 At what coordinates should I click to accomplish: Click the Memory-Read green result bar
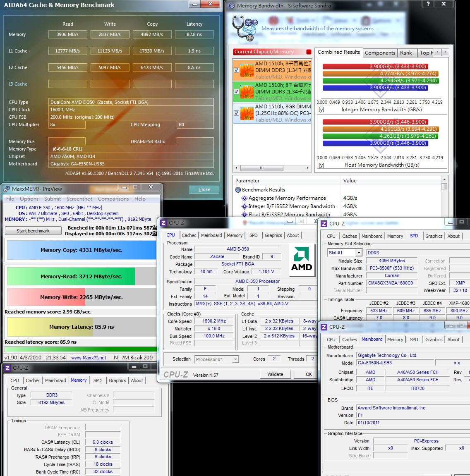[x=71, y=277]
